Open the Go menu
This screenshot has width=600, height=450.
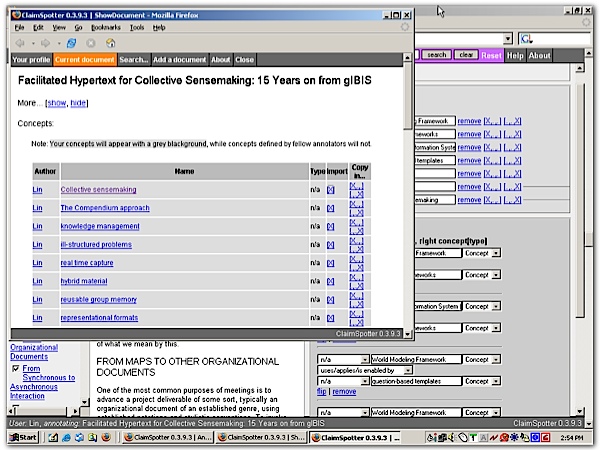click(78, 27)
